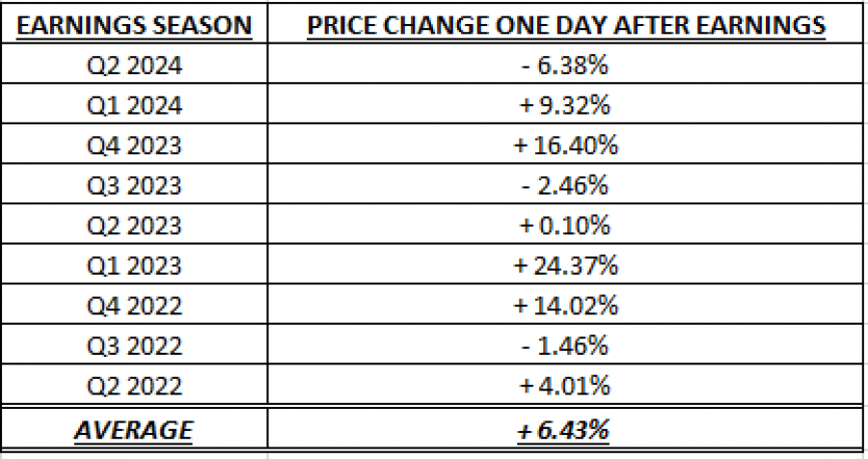The width and height of the screenshot is (868, 459).
Task: Click the Q4 2022 cell
Action: (x=134, y=305)
